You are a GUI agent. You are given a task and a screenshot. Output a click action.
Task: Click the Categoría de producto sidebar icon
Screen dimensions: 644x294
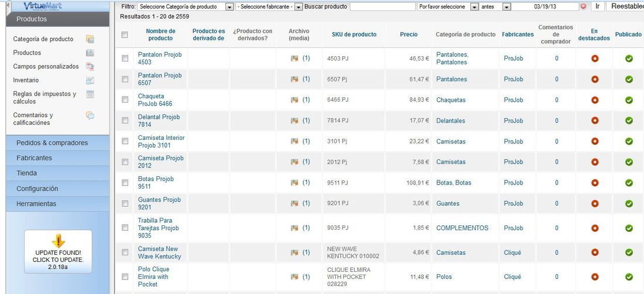click(x=90, y=39)
